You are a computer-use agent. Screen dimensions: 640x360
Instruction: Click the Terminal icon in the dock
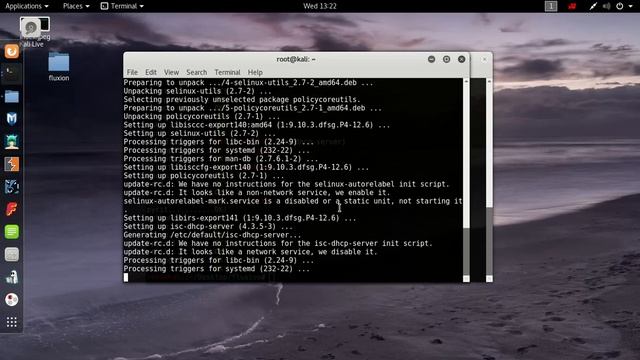coord(12,73)
